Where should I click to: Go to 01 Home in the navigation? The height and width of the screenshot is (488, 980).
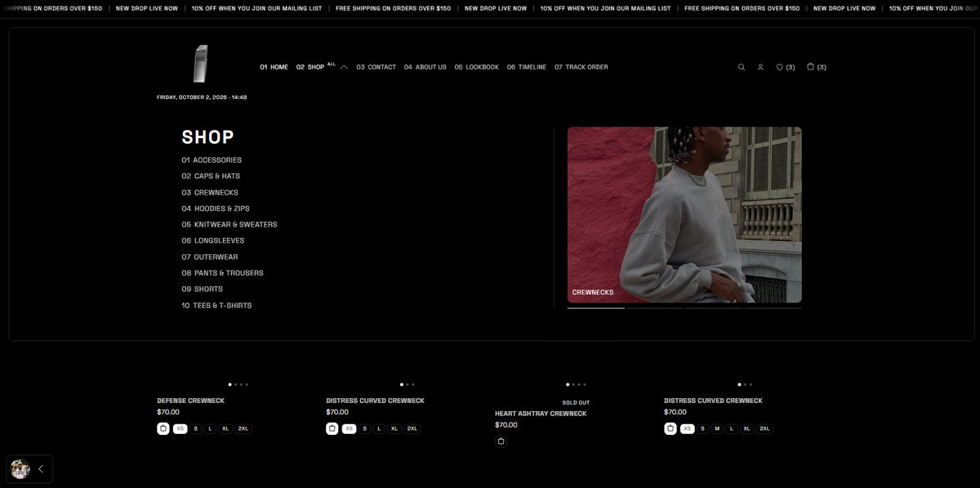(274, 67)
